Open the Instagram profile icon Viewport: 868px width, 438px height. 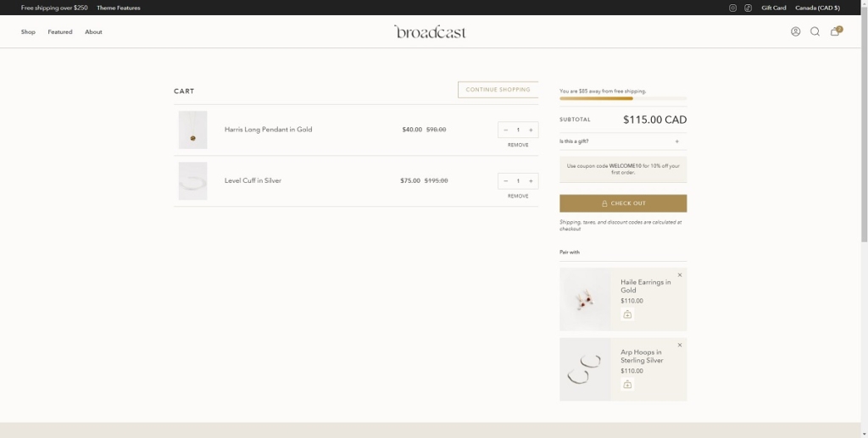click(x=733, y=8)
